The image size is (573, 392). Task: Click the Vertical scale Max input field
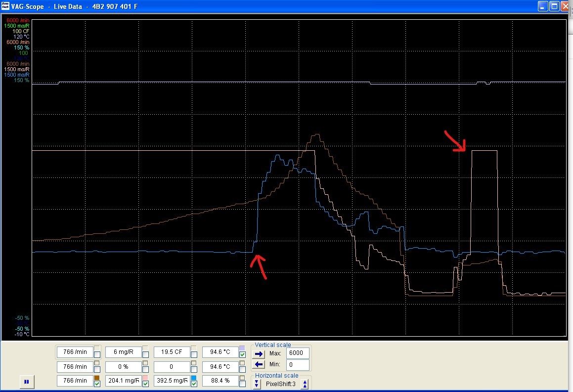(x=298, y=353)
